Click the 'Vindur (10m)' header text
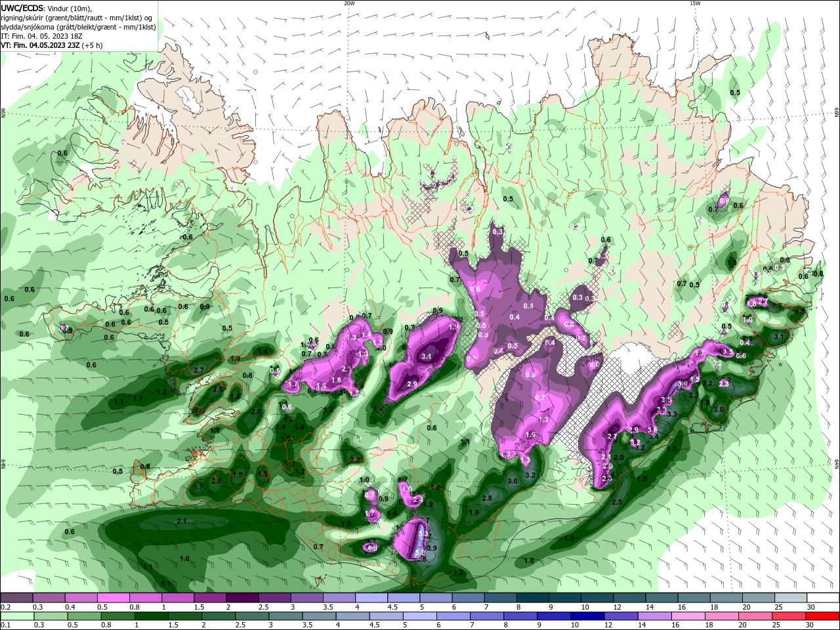This screenshot has width=840, height=630. coord(70,9)
